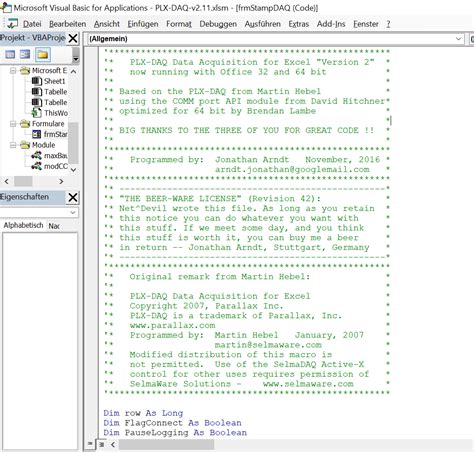Toggle Folders icon in Project panel
The width and height of the screenshot is (474, 452).
click(x=43, y=54)
